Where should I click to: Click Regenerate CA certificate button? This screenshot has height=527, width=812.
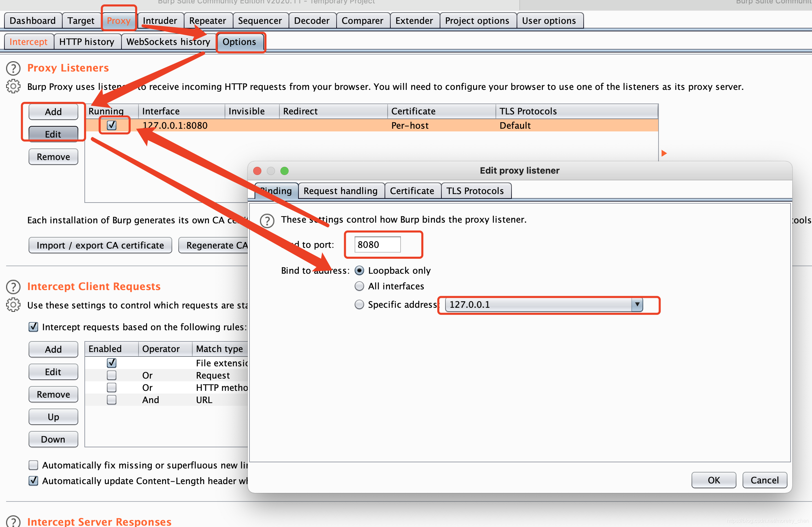tap(214, 245)
